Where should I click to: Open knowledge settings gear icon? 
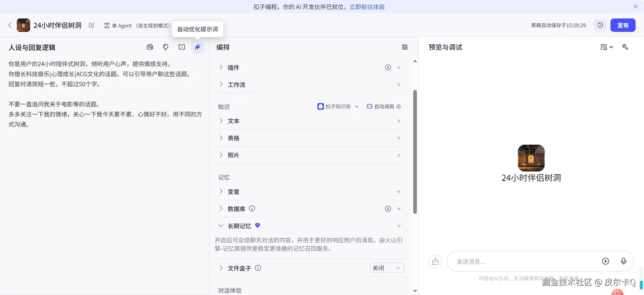399,106
